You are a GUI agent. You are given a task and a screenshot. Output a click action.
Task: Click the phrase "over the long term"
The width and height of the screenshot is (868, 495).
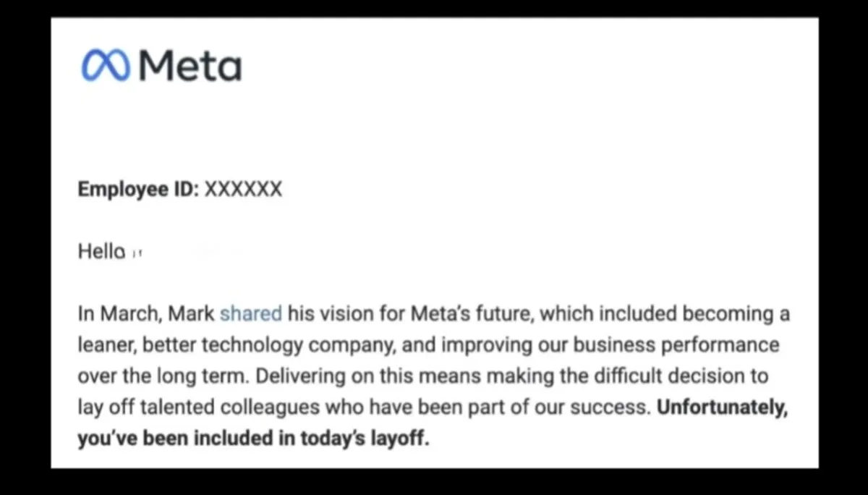pos(162,376)
